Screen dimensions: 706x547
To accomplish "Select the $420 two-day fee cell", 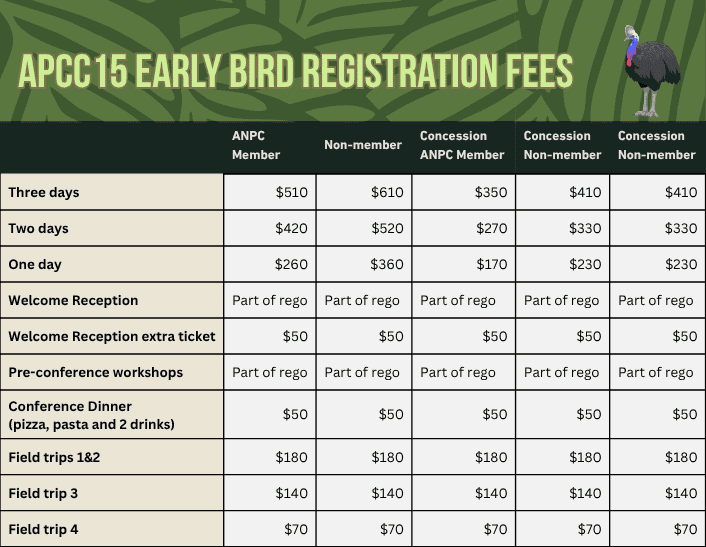I will click(291, 228).
